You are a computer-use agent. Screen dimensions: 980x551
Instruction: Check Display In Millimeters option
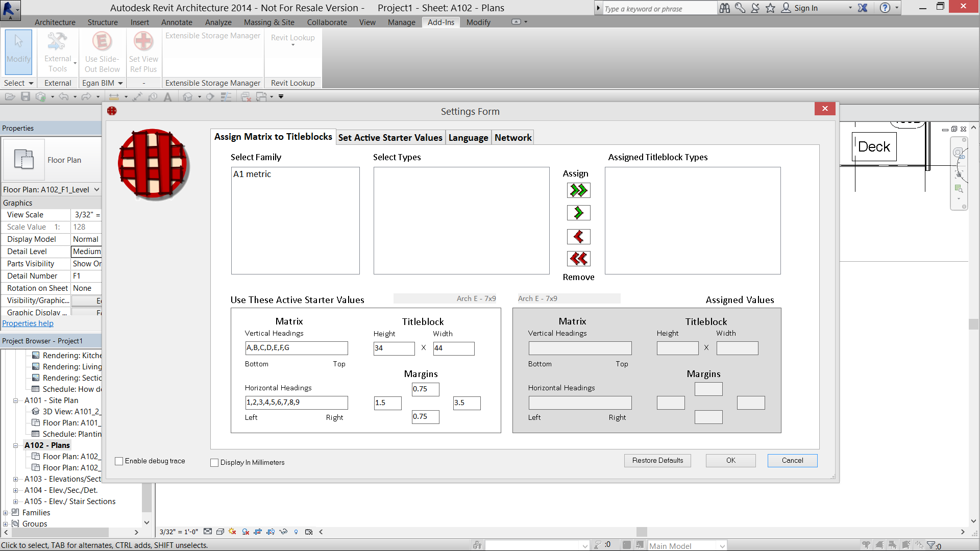tap(214, 463)
